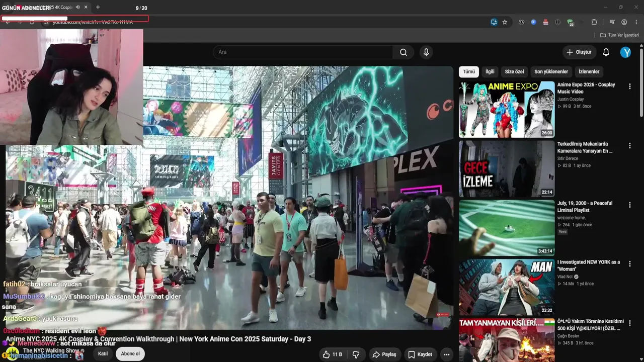Click the browser address bar URL
Image resolution: width=644 pixels, height=362 pixels.
tap(93, 22)
